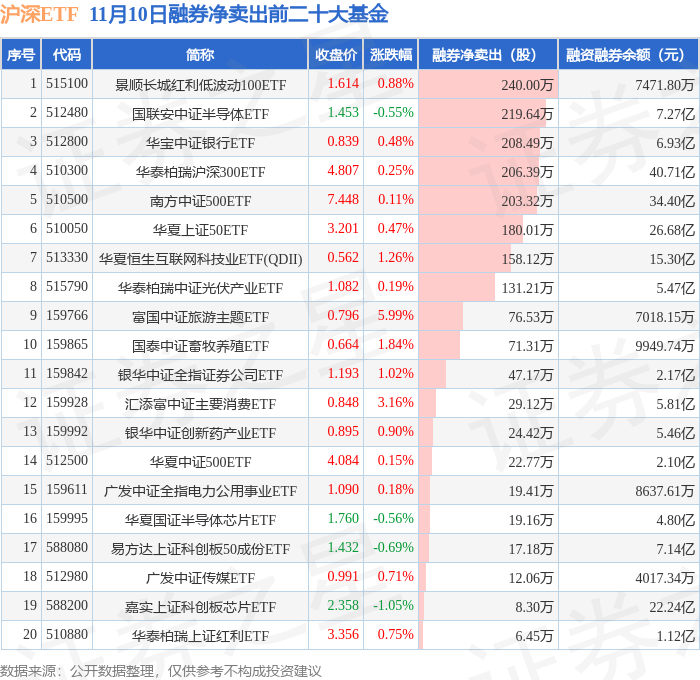Viewport: 700px width, 680px height.
Task: Select fund code 515100
Action: [x=67, y=83]
